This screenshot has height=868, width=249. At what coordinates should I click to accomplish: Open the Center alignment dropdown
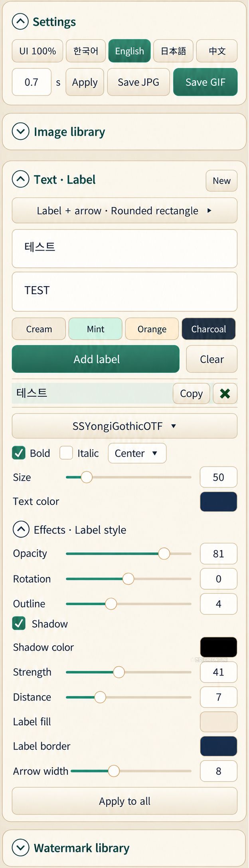tap(137, 453)
